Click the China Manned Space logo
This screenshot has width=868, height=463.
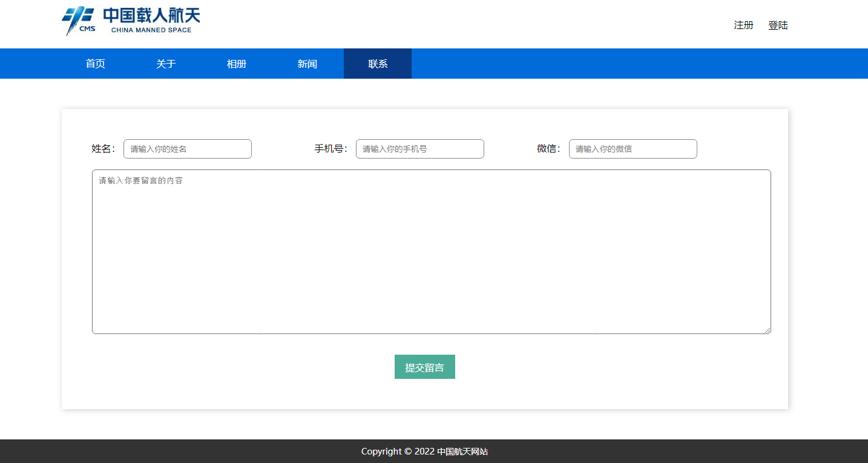click(x=131, y=21)
